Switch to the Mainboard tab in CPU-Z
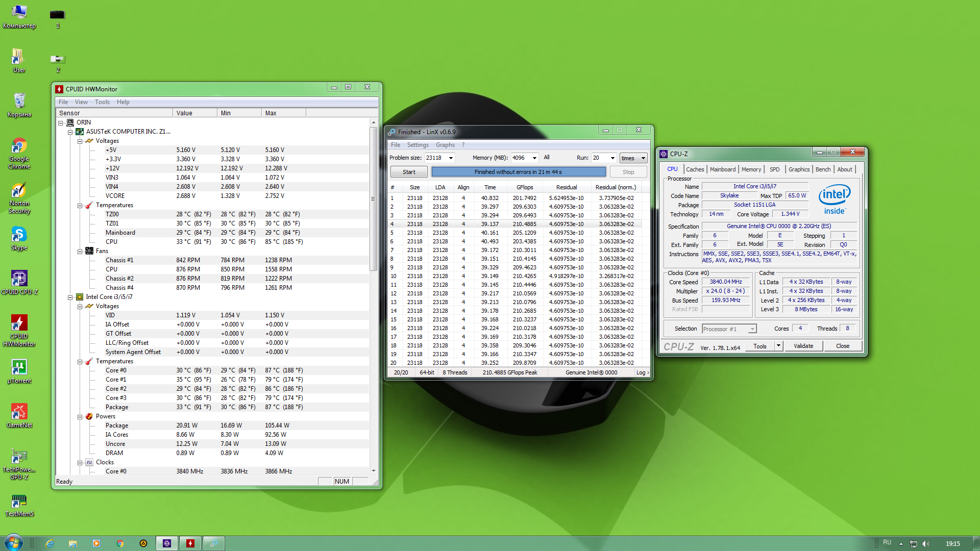The width and height of the screenshot is (980, 551). [722, 169]
